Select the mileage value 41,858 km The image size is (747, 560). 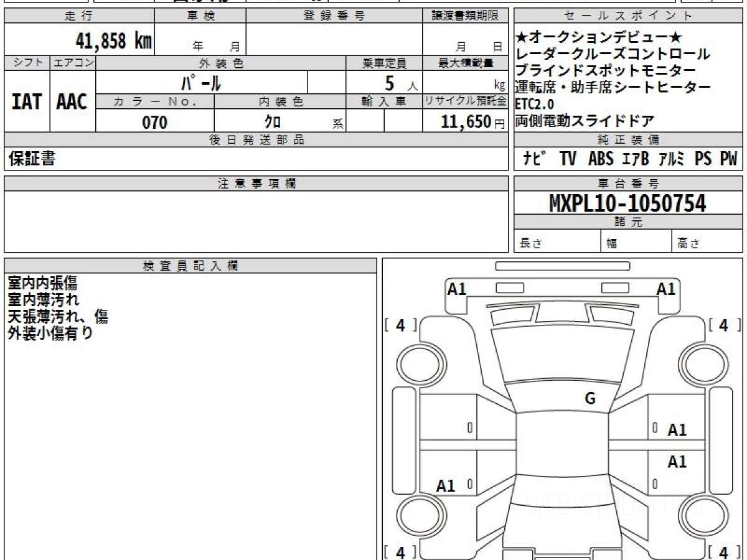point(114,41)
